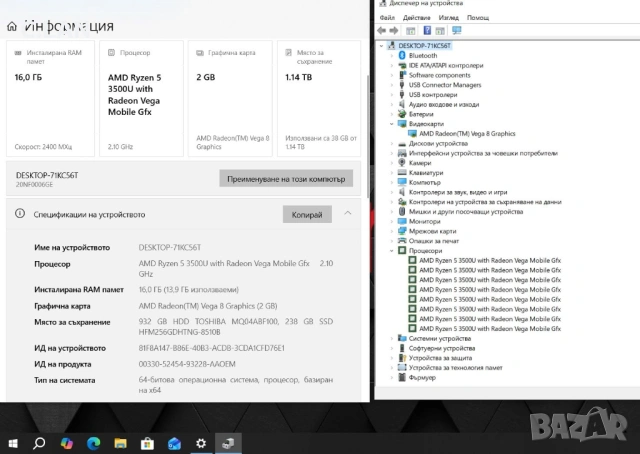Click the blue Help toolbar icon
The width and height of the screenshot is (640, 454).
point(427,31)
